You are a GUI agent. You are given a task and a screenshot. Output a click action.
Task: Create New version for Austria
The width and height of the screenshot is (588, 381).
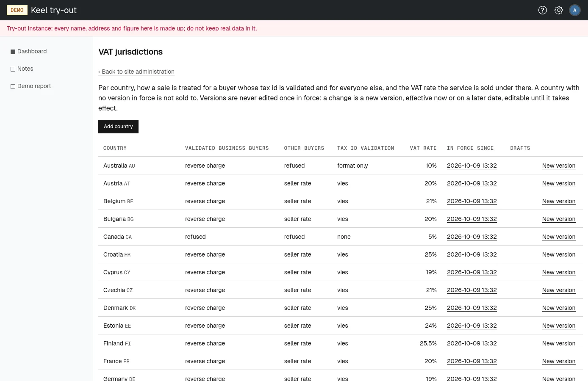click(x=559, y=183)
